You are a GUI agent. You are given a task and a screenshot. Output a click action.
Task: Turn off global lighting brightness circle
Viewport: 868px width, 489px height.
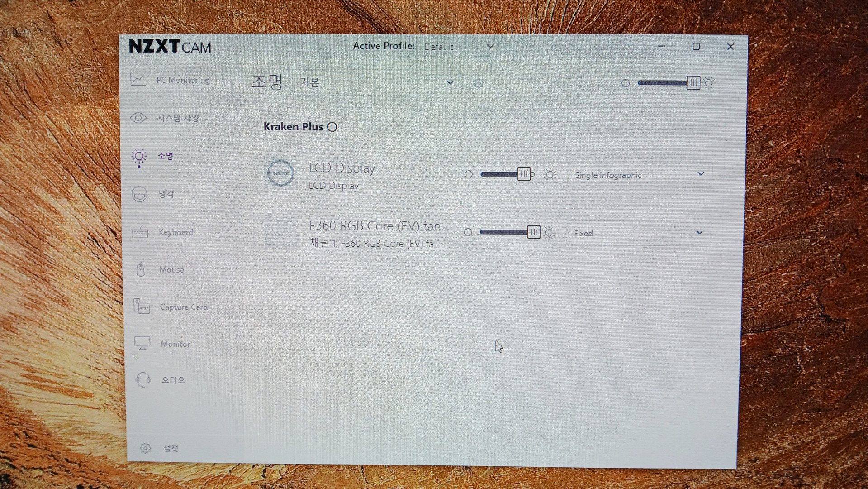point(626,83)
